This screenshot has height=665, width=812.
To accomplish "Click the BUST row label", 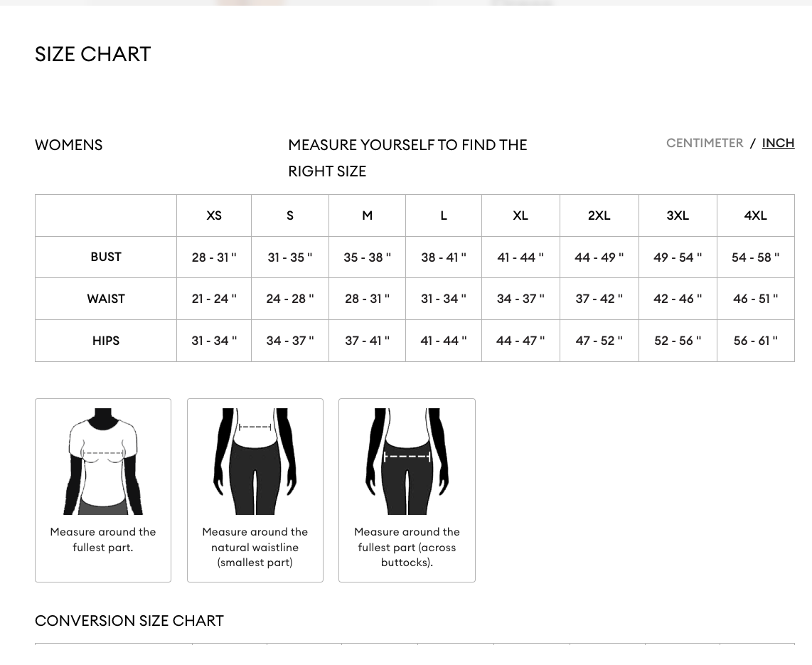I will [x=106, y=257].
